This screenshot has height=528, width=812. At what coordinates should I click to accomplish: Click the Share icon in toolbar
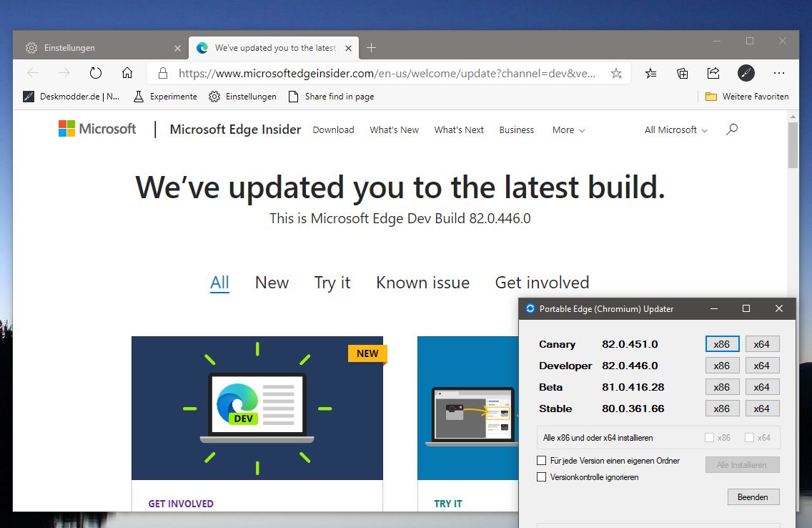point(713,73)
